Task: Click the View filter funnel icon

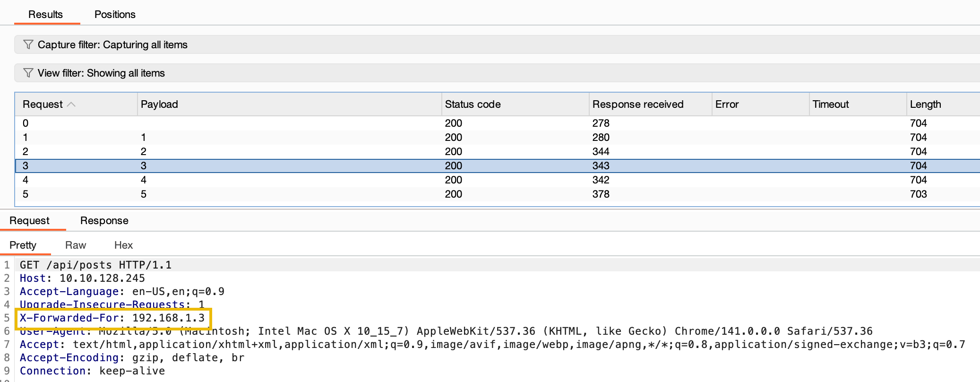Action: (x=28, y=73)
